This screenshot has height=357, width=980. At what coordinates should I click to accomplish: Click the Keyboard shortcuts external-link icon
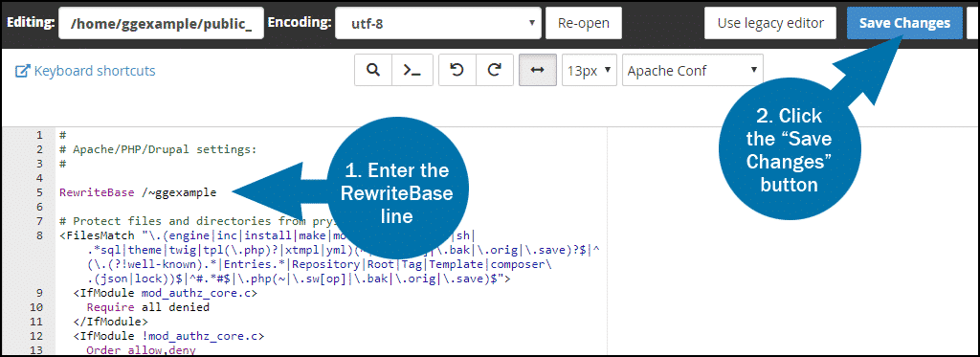click(23, 71)
